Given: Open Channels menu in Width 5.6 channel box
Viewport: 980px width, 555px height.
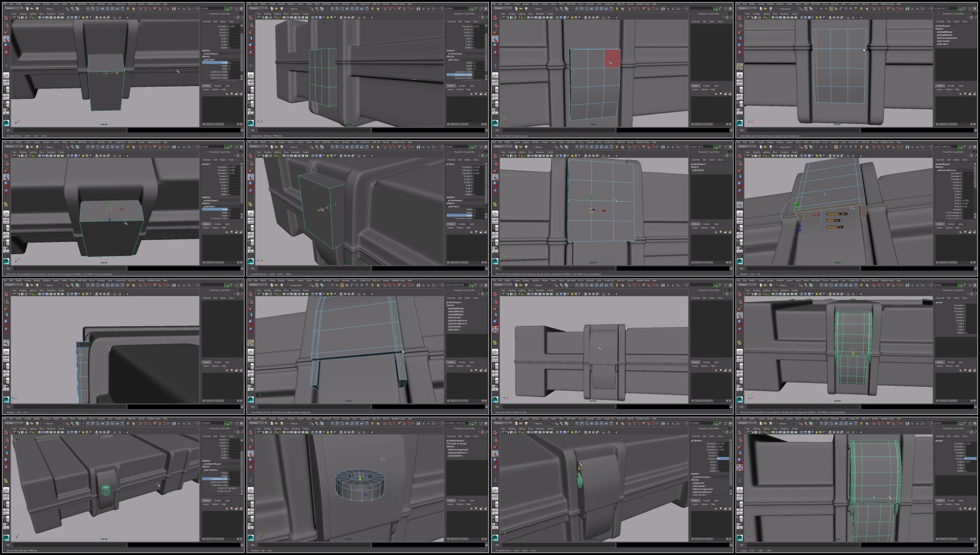Looking at the screenshot, I should (x=207, y=21).
